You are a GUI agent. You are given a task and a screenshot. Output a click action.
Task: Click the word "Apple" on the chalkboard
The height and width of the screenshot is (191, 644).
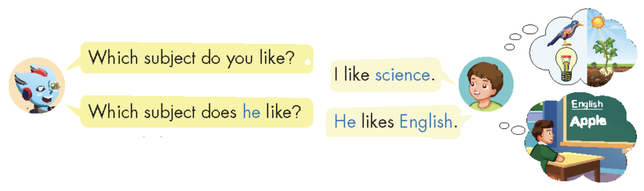(588, 121)
